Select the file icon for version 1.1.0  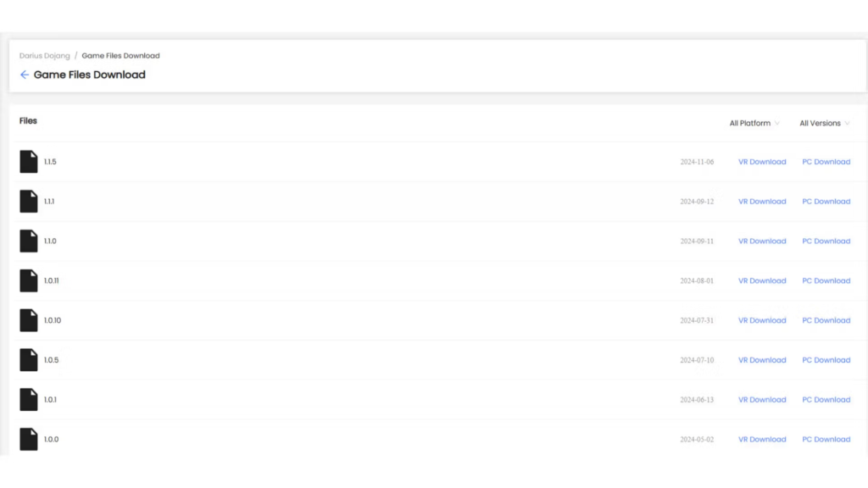29,241
